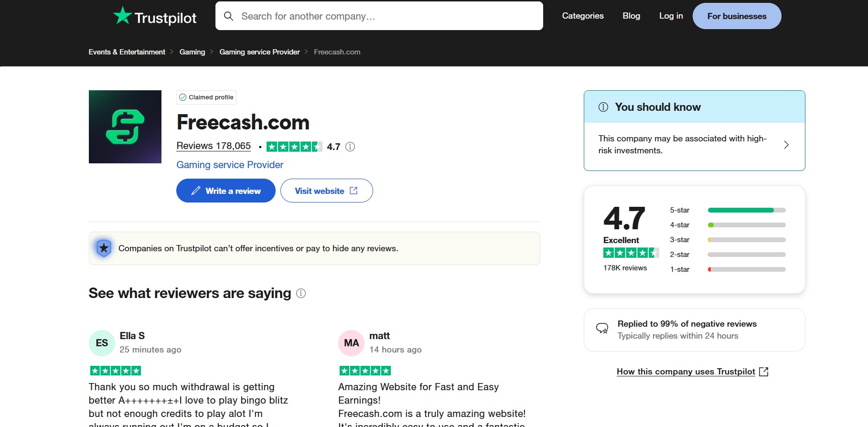Screen dimensions: 868x427
Task: Open matt reviewer name
Action: pyautogui.click(x=379, y=336)
